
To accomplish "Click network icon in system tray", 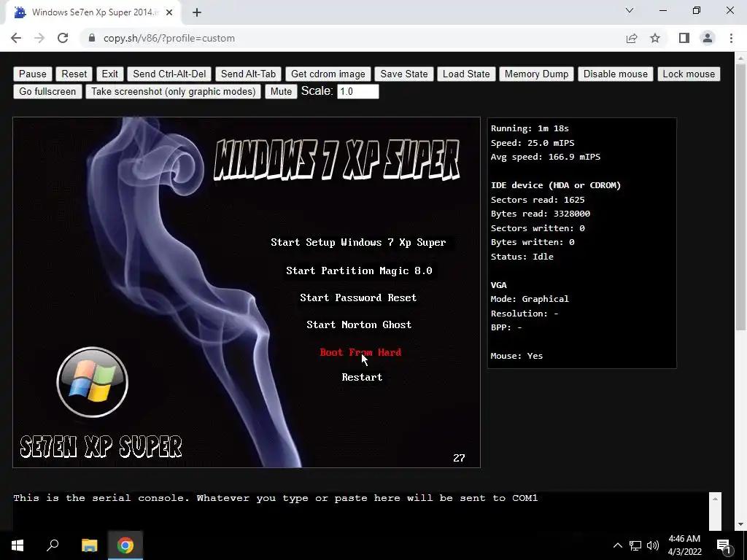I will [x=635, y=545].
